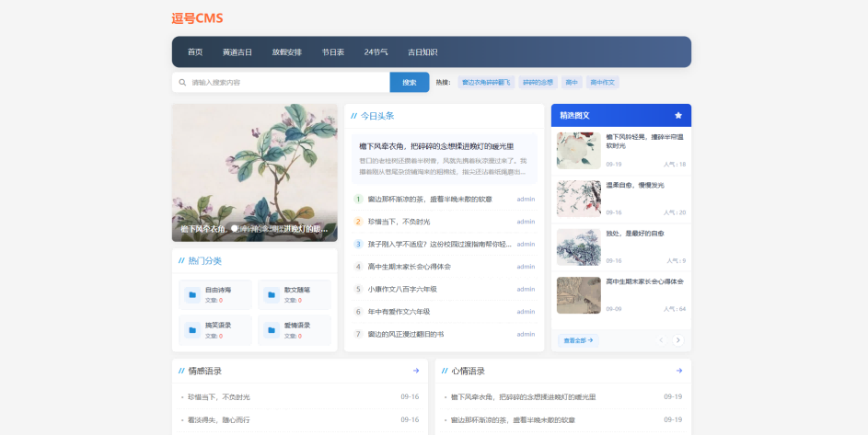Click the magnifier icon in search box
Image resolution: width=868 pixels, height=435 pixels.
tap(182, 83)
